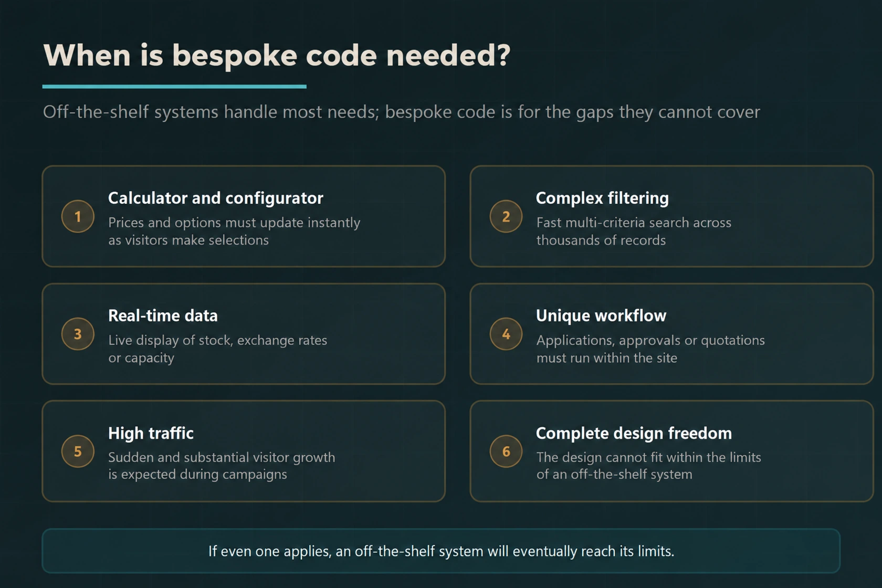Click the 'Complete design freedom' heading

click(x=634, y=433)
